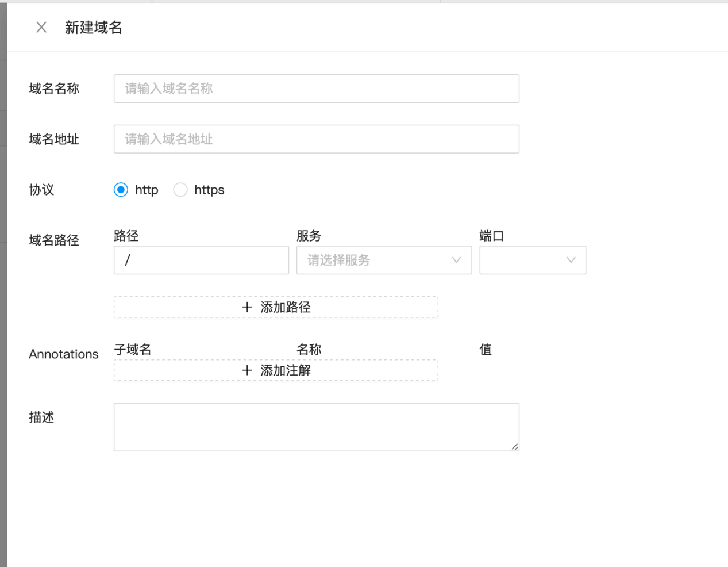The height and width of the screenshot is (567, 728).
Task: Open the 请选择服务 dropdown
Action: click(373, 260)
